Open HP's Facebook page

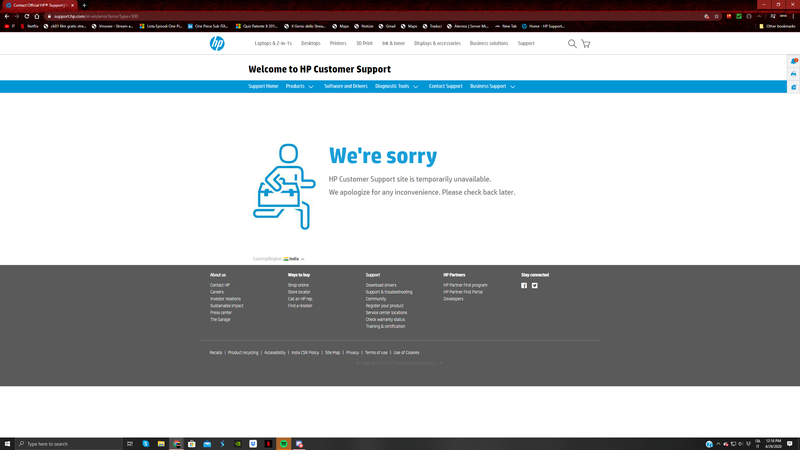[524, 286]
